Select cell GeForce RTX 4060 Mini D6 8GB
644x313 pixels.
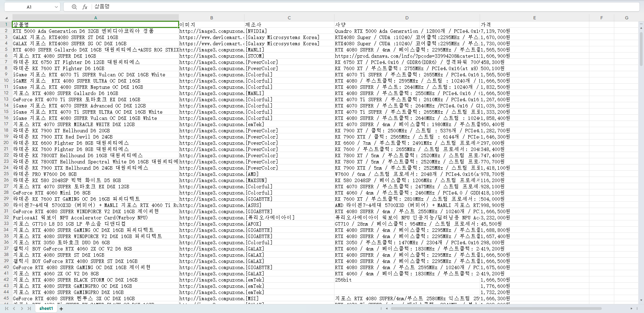click(95, 192)
